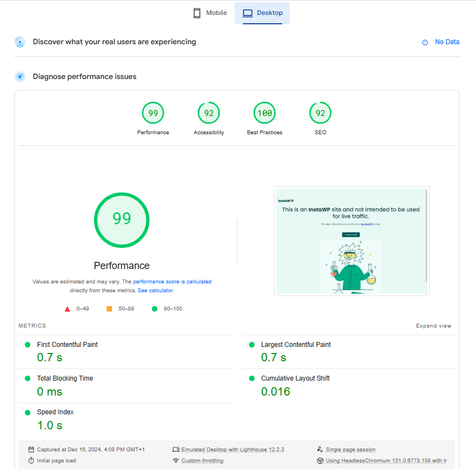476x469 pixels.
Task: Click the 'Single page session' label
Action: click(350, 450)
